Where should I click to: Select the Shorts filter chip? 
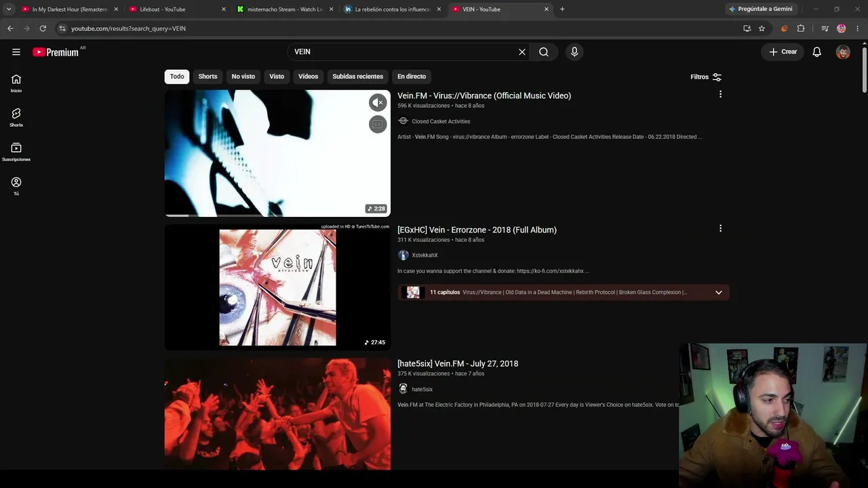tap(208, 77)
